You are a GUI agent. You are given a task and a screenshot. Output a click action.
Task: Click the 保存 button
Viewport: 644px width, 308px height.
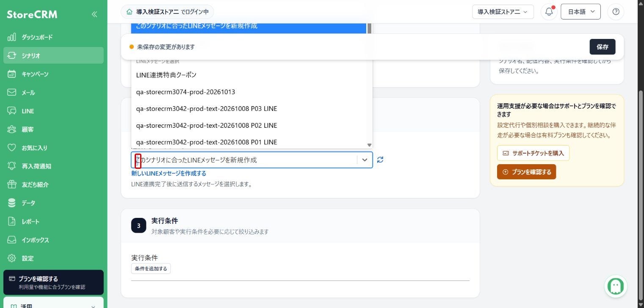click(602, 47)
